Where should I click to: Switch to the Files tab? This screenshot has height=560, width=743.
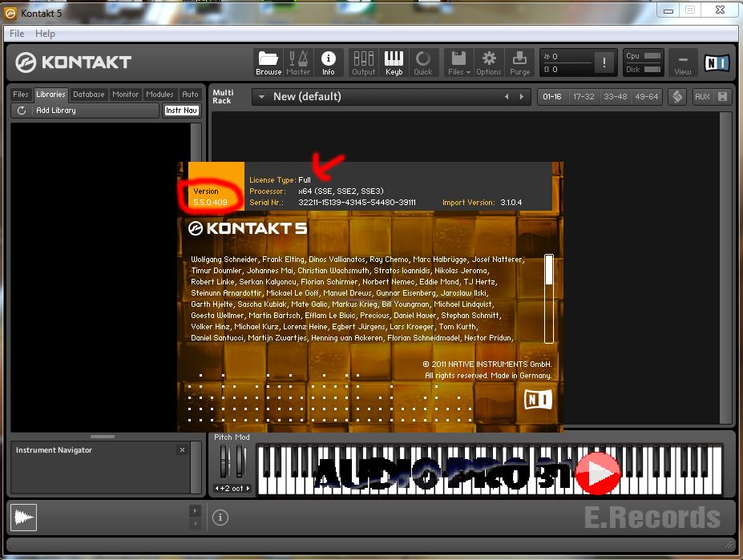pos(21,95)
